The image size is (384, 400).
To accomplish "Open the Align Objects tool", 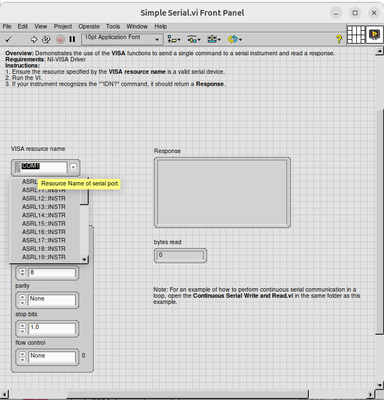I will pos(174,39).
